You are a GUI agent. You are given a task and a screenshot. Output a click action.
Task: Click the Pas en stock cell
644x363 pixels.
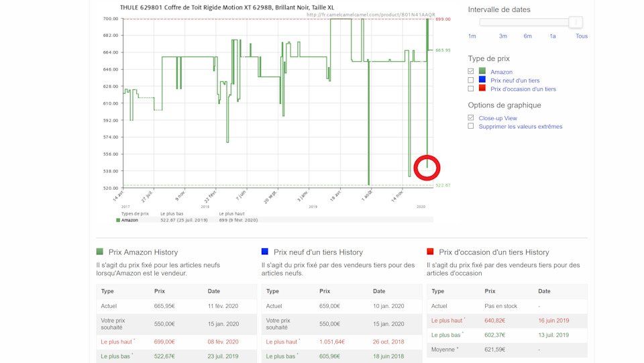click(x=500, y=306)
